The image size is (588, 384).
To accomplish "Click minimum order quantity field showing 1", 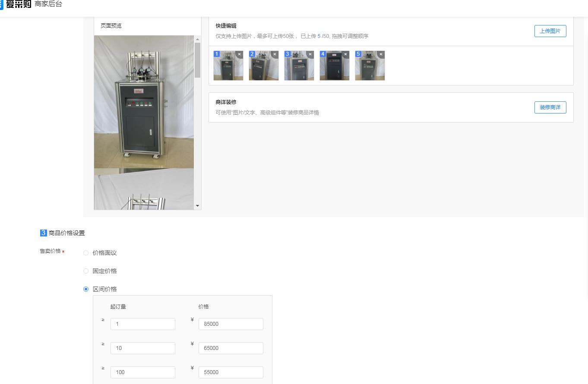I will (x=143, y=324).
